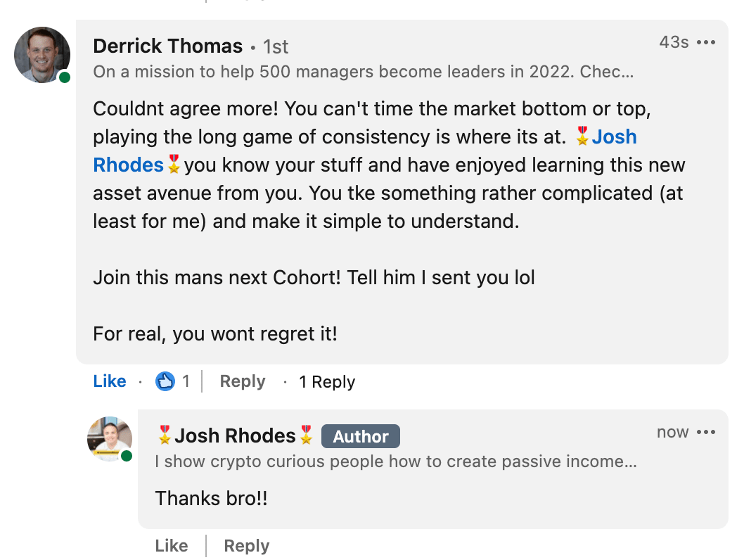The height and width of the screenshot is (560, 744).
Task: Open Josh Rhodes's profile picture
Action: coord(109,438)
